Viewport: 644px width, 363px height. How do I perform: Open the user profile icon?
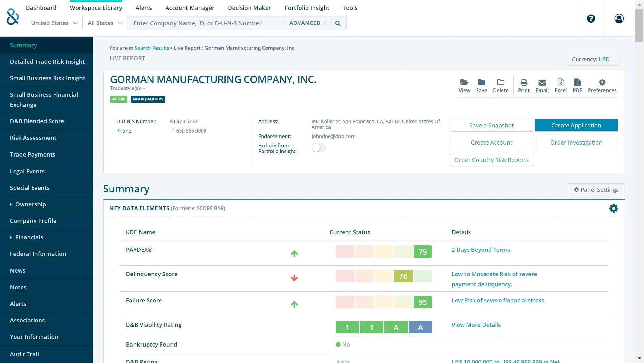pos(619,18)
